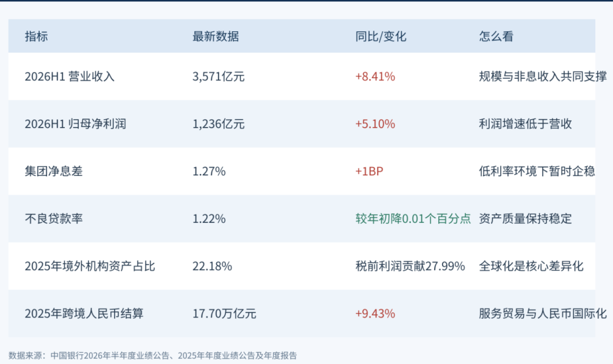Click the 税前利润贡献27.99% cell
This screenshot has width=613, height=364.
410,266
